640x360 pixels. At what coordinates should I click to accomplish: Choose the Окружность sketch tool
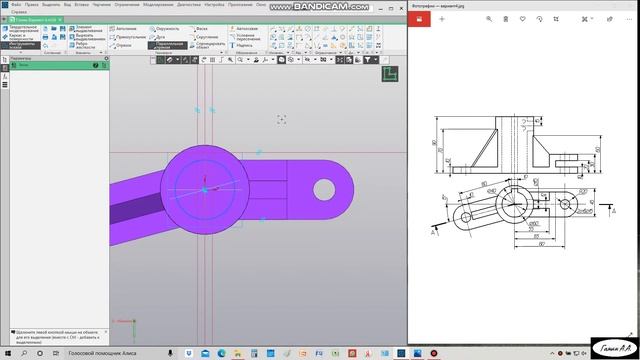coord(164,29)
